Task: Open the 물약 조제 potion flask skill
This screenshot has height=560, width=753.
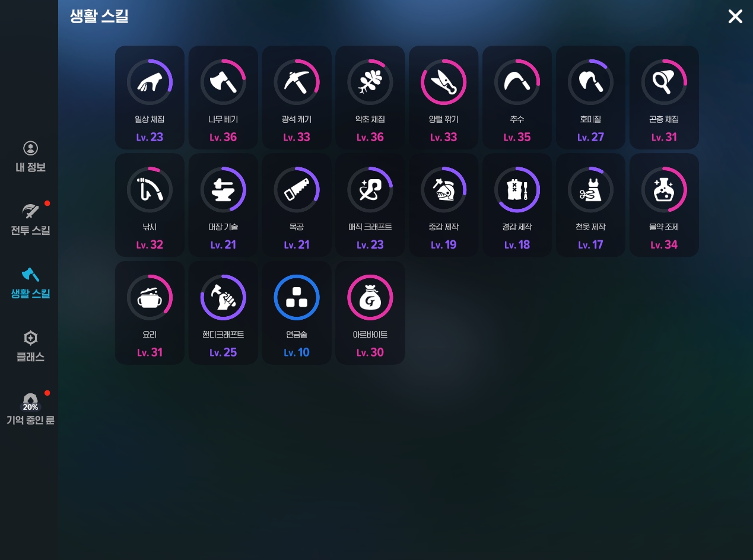Action: coord(664,190)
